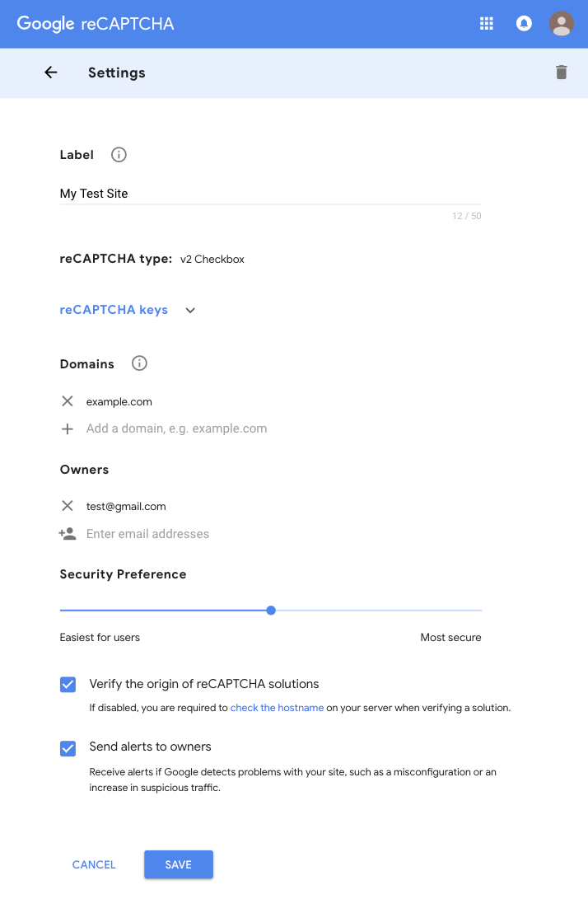Viewport: 588px width, 913px height.
Task: Click the back arrow next to Settings
Action: 51,73
